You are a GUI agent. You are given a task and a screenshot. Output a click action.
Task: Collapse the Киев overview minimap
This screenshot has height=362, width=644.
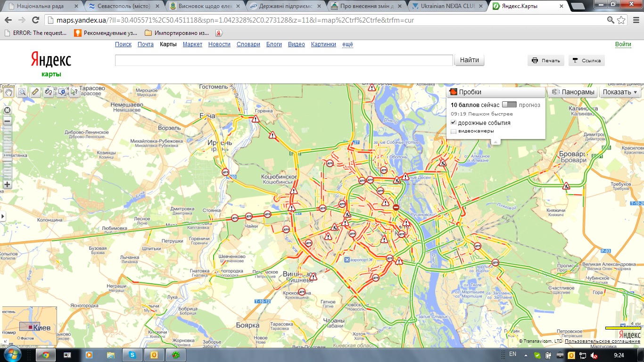click(6, 341)
